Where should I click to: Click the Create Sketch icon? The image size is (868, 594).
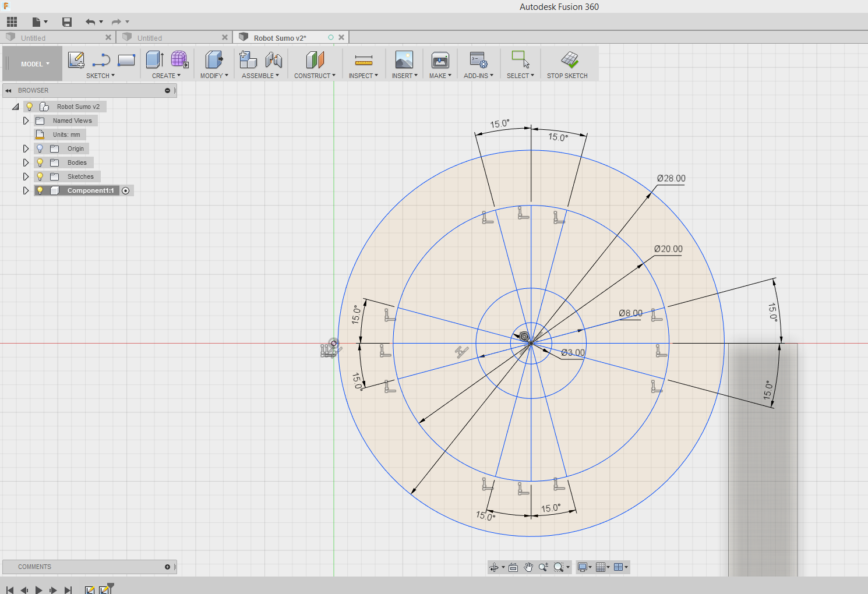pos(76,59)
